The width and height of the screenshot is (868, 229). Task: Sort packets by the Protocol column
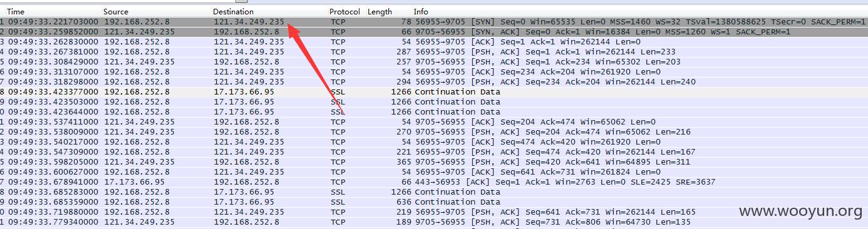click(x=346, y=11)
